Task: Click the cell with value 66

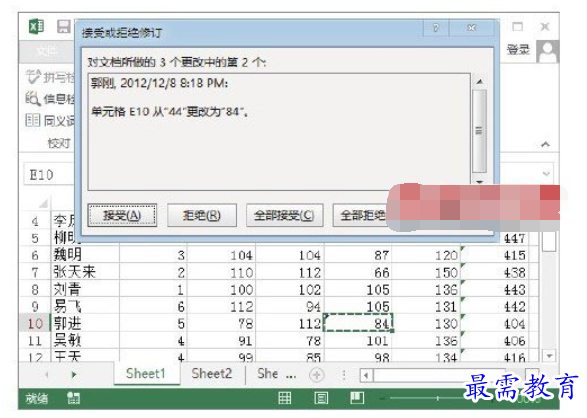Action: pos(358,272)
